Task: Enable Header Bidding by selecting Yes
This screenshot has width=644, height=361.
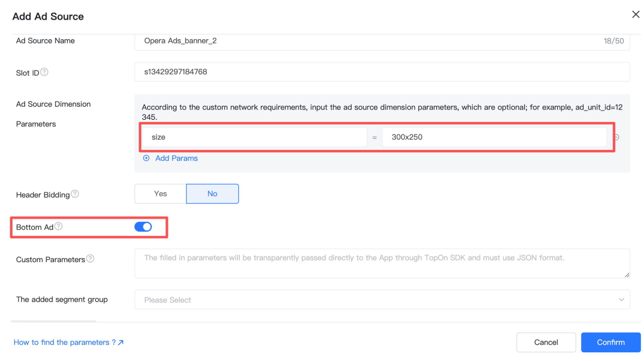Action: (160, 194)
